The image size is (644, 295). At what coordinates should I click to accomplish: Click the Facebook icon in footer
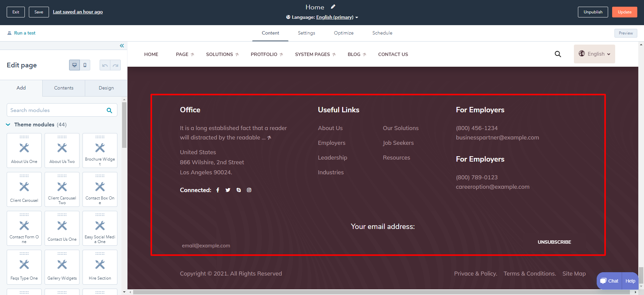coord(218,190)
